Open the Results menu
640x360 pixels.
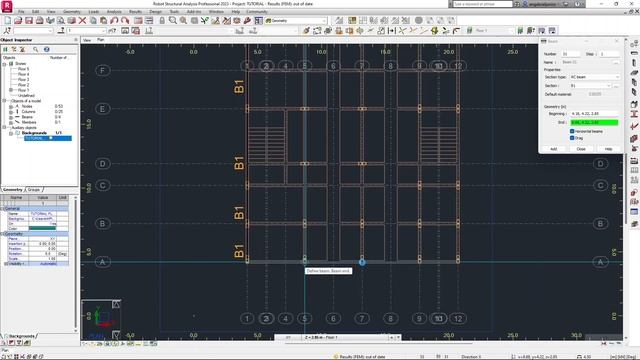click(135, 12)
